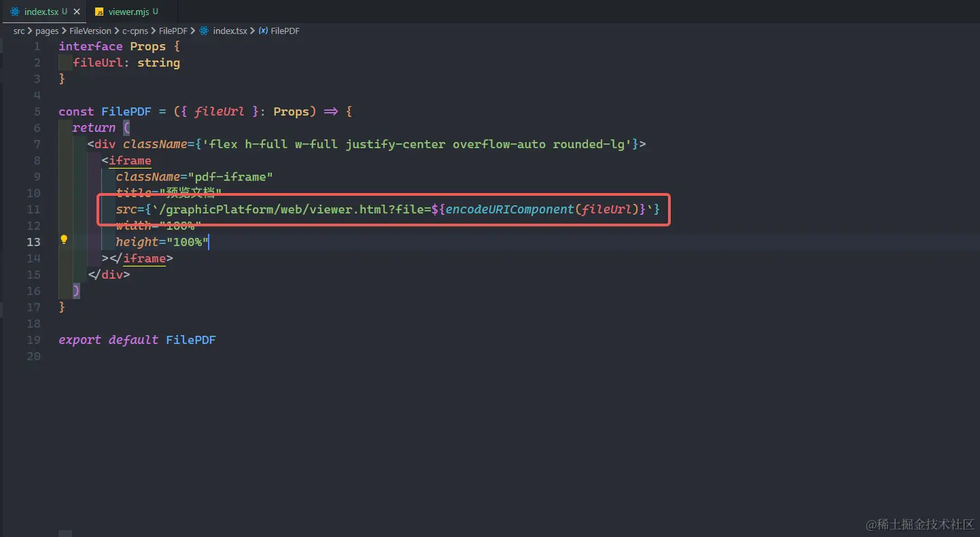Close the index.tsx tab
Image resolution: width=980 pixels, height=537 pixels.
click(x=77, y=11)
